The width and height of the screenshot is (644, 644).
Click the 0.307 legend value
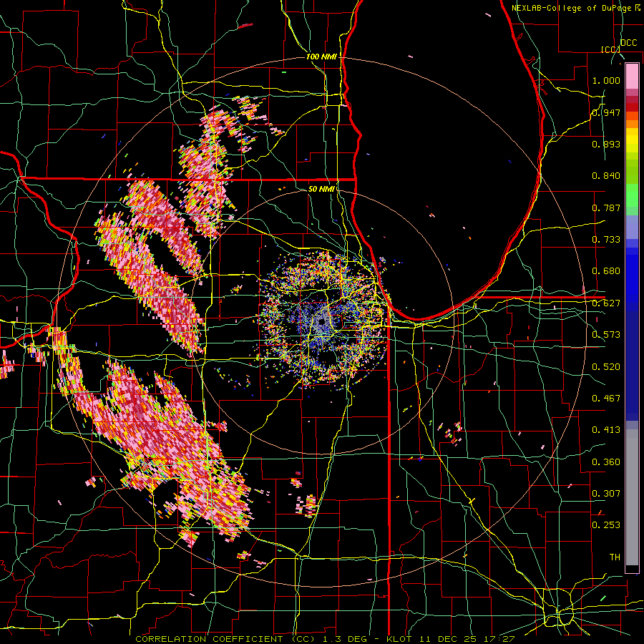pyautogui.click(x=606, y=494)
